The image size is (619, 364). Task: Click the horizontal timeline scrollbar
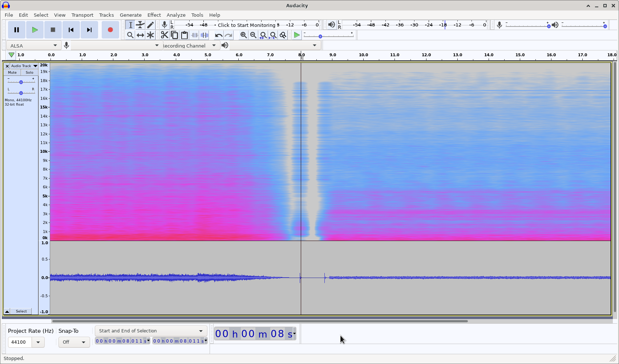pos(260,321)
